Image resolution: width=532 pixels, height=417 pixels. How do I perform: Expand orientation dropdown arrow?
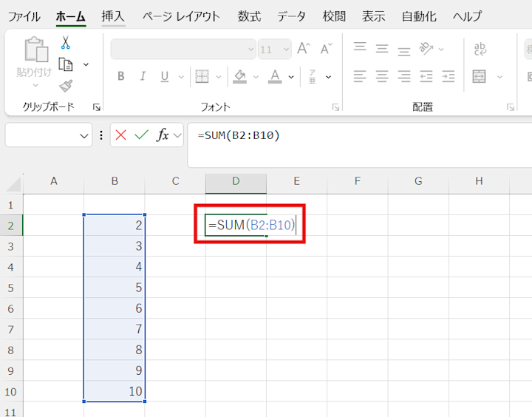(x=441, y=50)
